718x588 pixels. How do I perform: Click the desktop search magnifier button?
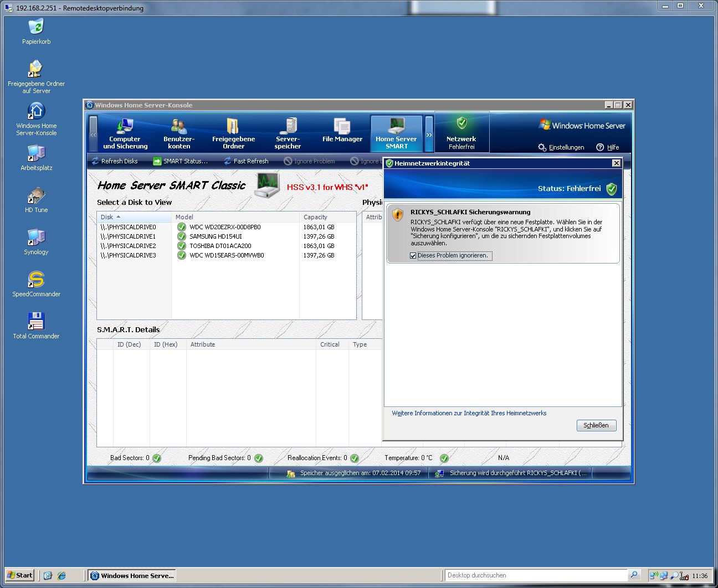634,575
